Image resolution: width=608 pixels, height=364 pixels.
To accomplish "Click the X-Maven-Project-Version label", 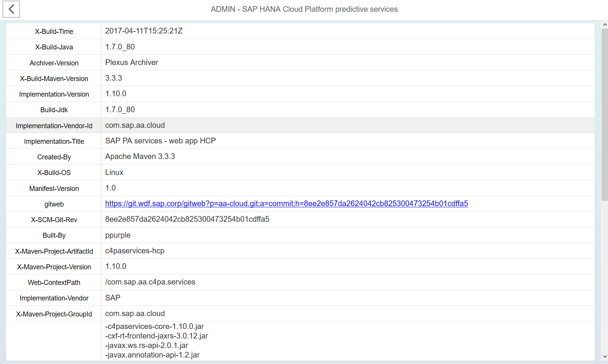I will pos(54,267).
